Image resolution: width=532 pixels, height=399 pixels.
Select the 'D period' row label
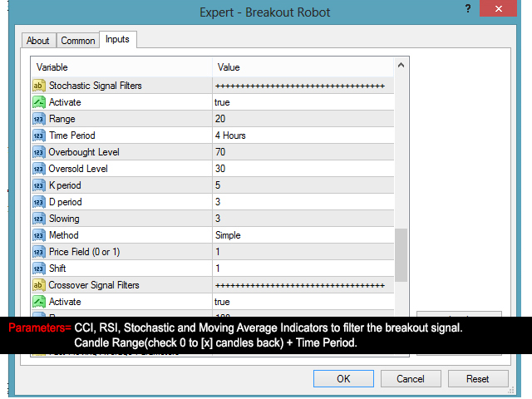point(65,202)
